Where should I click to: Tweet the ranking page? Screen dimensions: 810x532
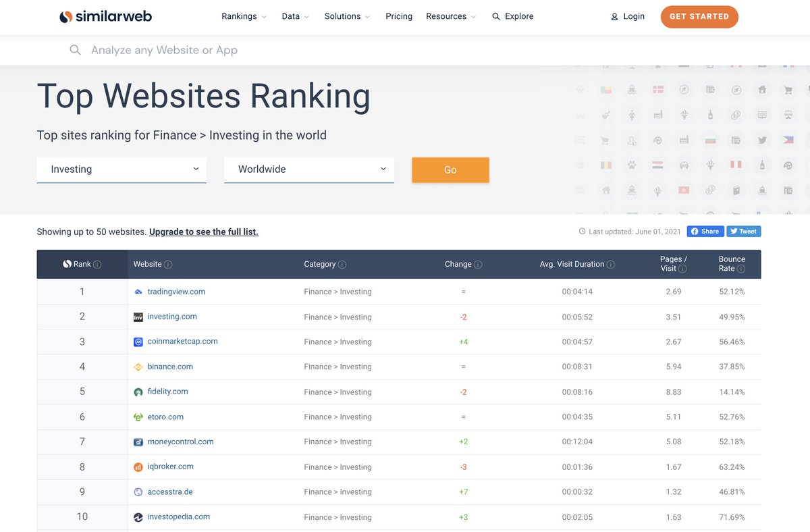744,231
